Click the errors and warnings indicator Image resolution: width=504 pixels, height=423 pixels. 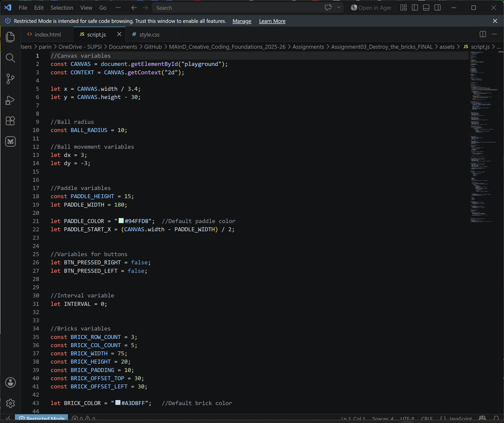coord(84,419)
